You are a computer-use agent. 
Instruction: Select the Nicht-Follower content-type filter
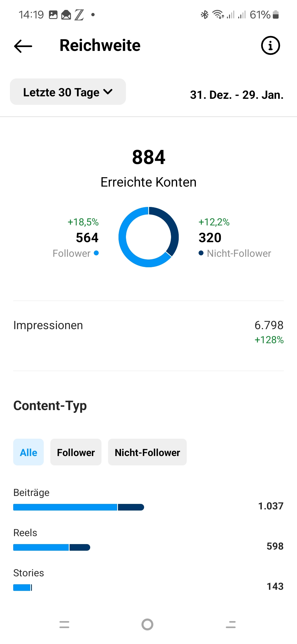[x=147, y=452]
